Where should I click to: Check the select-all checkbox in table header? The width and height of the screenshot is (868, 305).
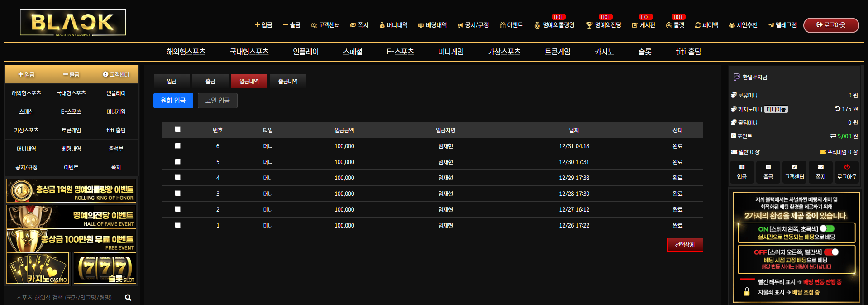click(177, 130)
